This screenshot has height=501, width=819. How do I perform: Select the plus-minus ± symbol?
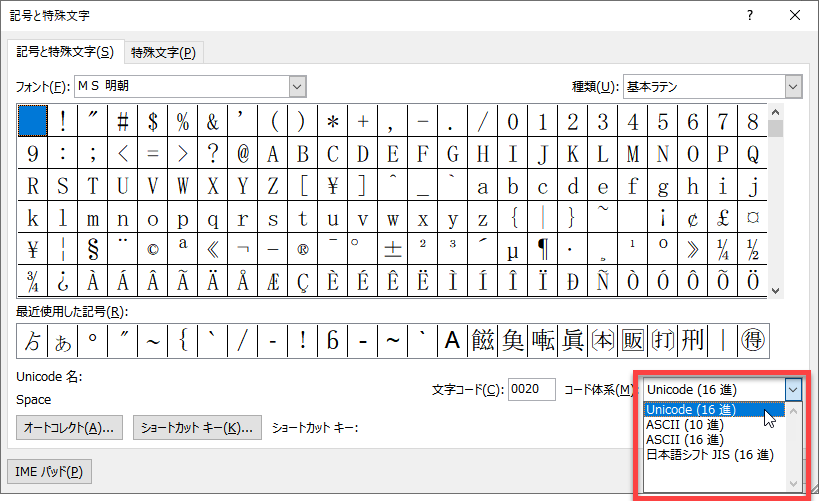[x=393, y=249]
